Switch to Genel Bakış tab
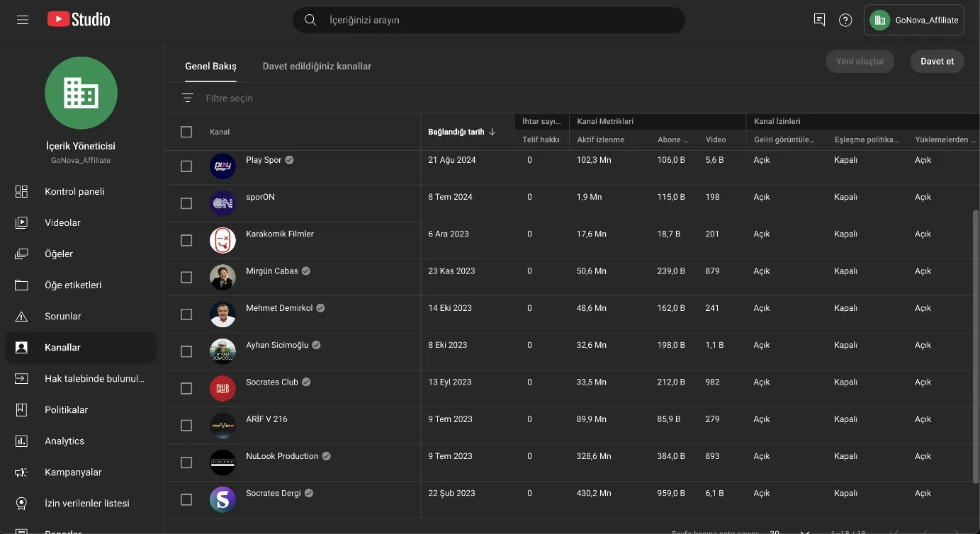 [x=211, y=66]
